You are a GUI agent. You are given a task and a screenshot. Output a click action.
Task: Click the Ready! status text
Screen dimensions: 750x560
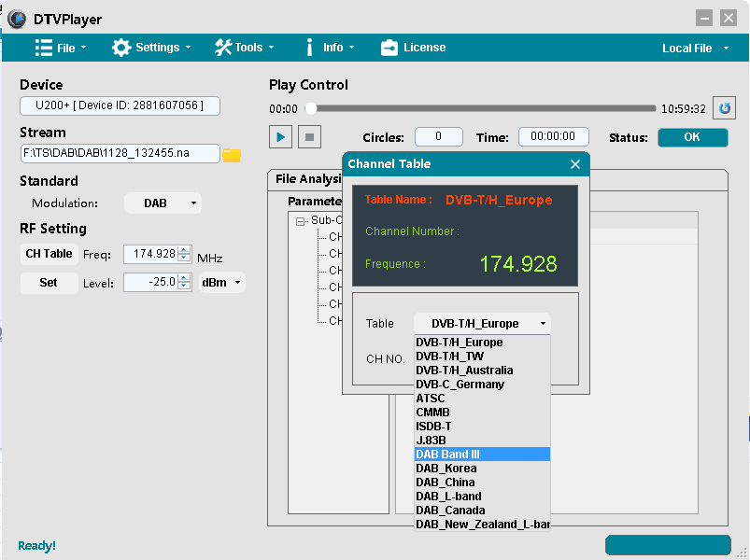(x=36, y=546)
